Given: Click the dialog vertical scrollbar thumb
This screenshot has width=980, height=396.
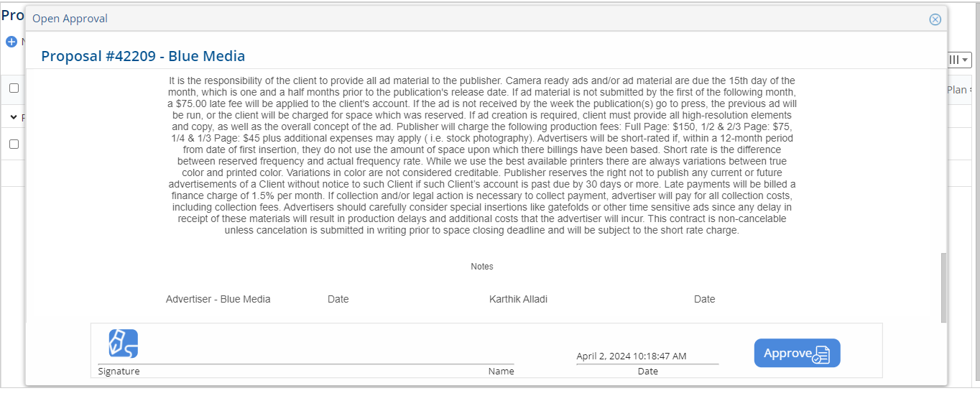Looking at the screenshot, I should [x=943, y=287].
